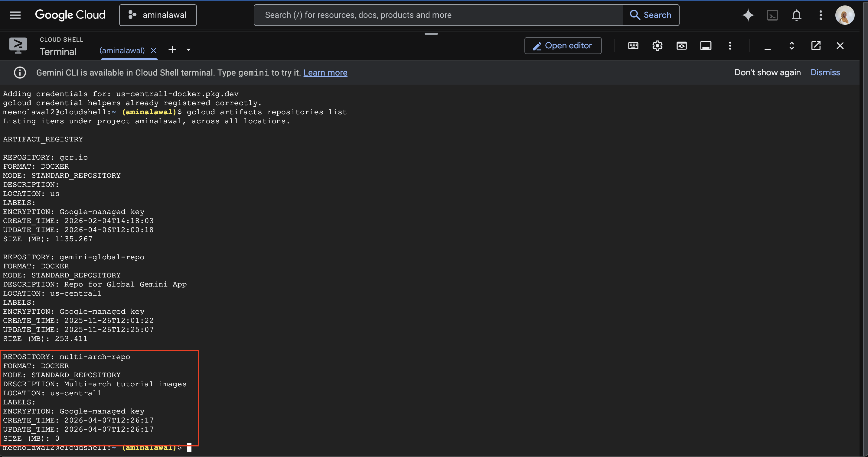Viewport: 868px width, 457px height.
Task: Click 'ARTIFACT_REGISTRY' heading text
Action: (43, 139)
